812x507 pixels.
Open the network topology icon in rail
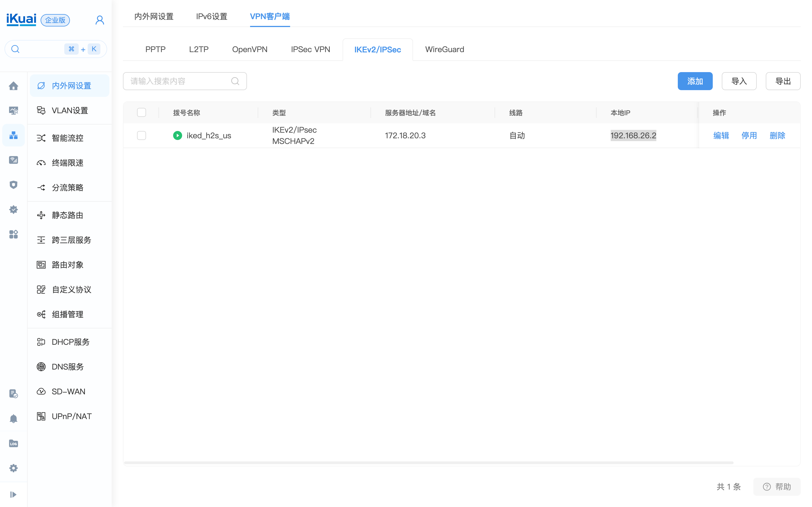pyautogui.click(x=14, y=135)
